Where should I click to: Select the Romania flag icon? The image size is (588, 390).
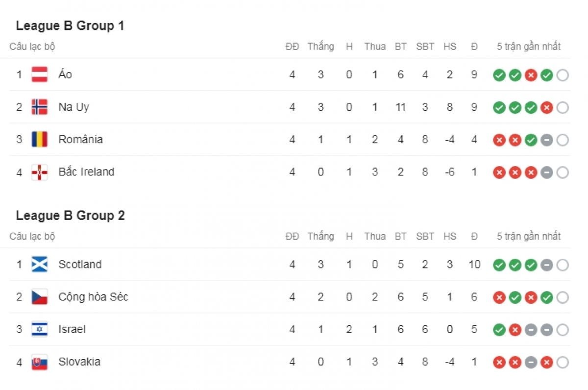(40, 139)
